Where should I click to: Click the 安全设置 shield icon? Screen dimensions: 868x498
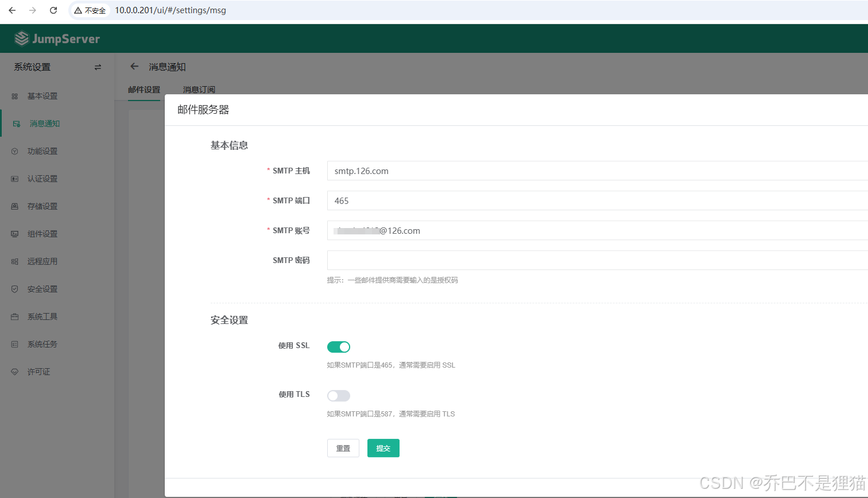coord(15,289)
